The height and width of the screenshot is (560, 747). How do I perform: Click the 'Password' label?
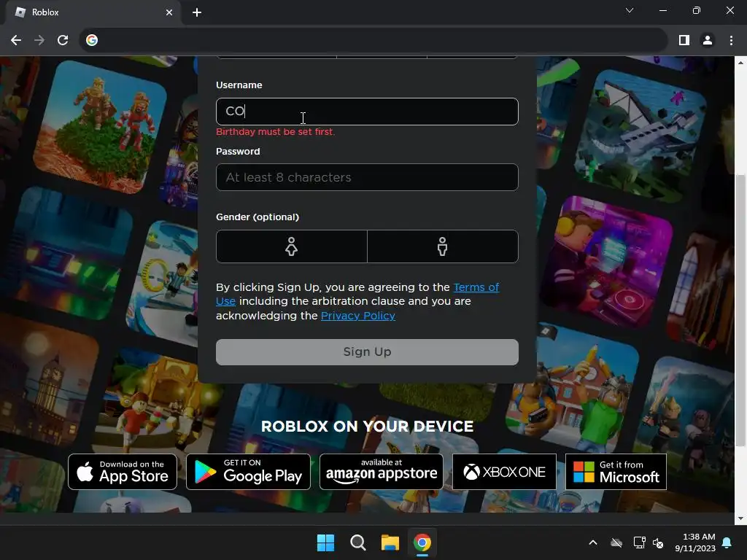tap(238, 152)
